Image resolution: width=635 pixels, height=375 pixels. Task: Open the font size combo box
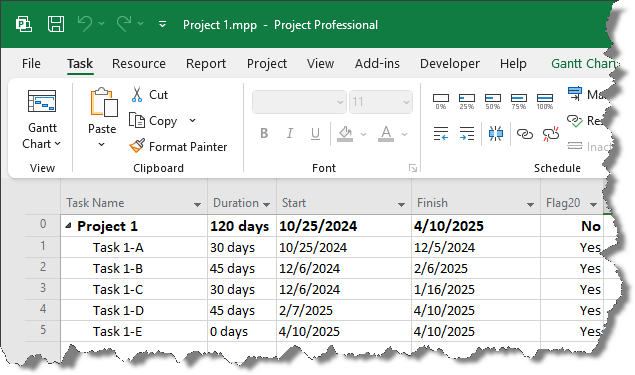(381, 102)
